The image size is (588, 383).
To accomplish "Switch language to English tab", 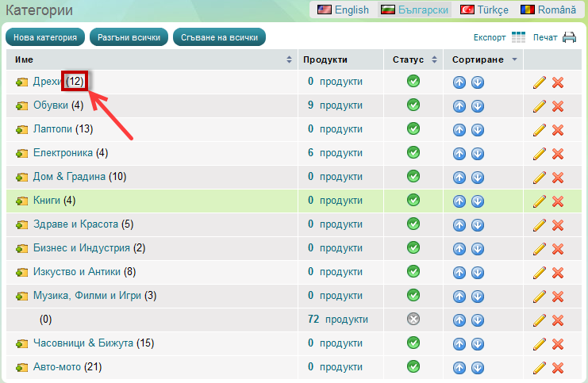I will (343, 10).
